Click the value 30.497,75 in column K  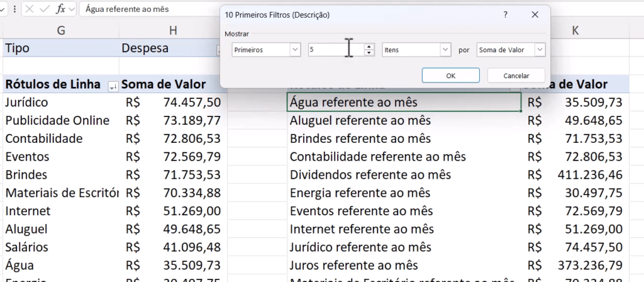click(594, 193)
